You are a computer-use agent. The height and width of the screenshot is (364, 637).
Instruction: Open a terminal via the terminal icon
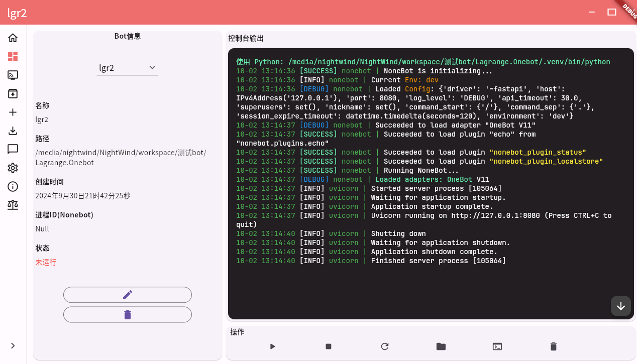click(497, 346)
